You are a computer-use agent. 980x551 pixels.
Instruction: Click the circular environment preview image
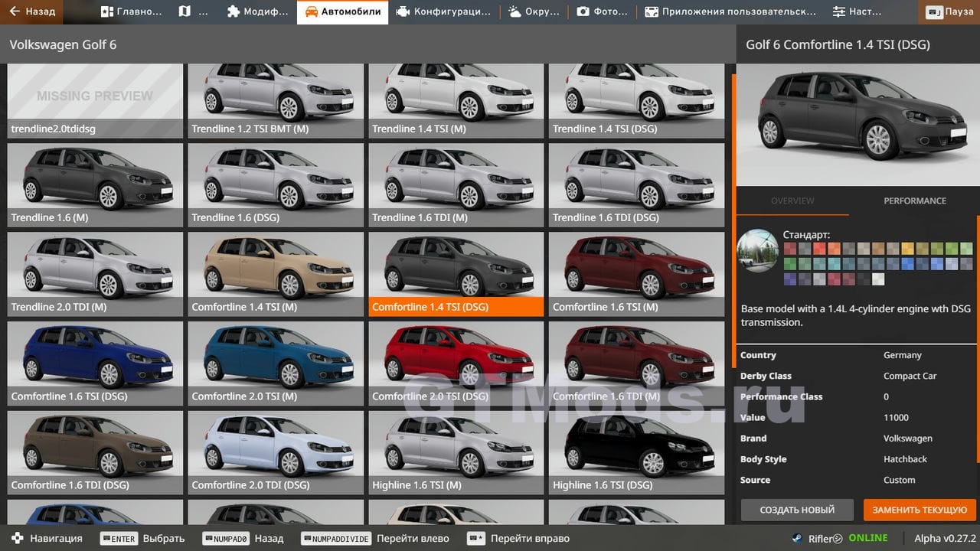[x=758, y=250]
